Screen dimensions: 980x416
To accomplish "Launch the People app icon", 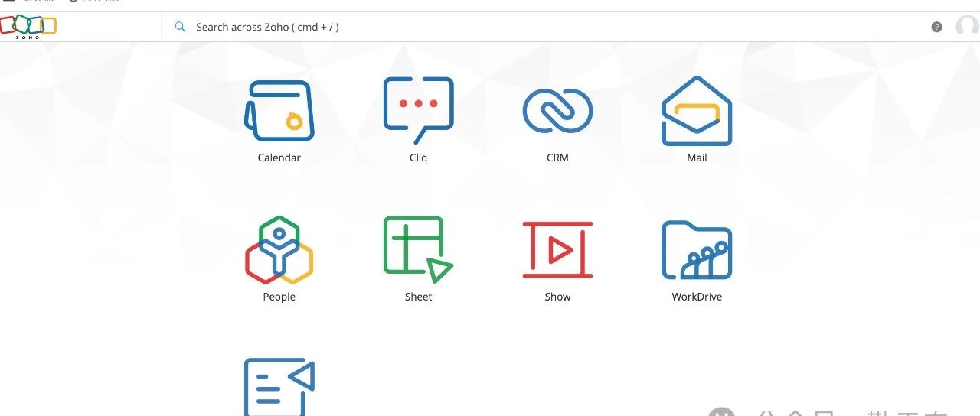I will (x=279, y=249).
